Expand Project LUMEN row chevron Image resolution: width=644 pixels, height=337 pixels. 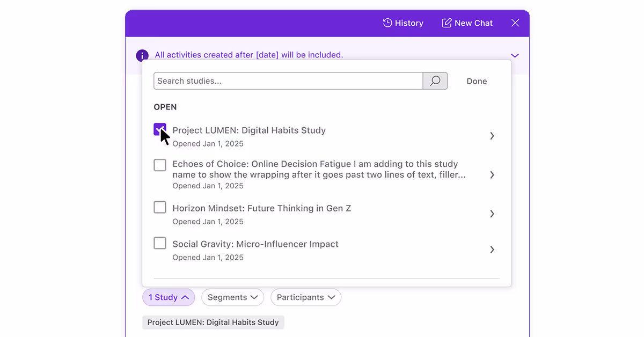492,136
